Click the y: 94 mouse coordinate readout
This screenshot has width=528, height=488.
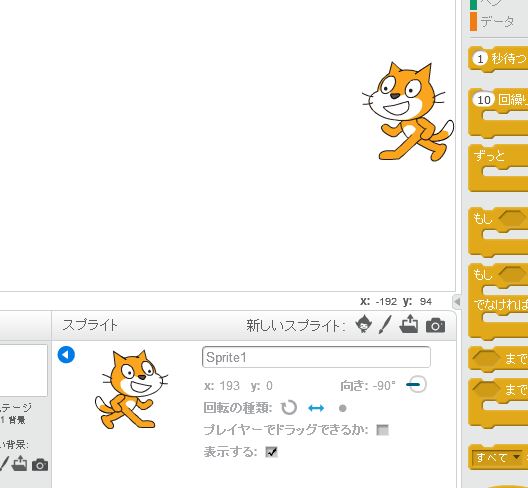418,301
